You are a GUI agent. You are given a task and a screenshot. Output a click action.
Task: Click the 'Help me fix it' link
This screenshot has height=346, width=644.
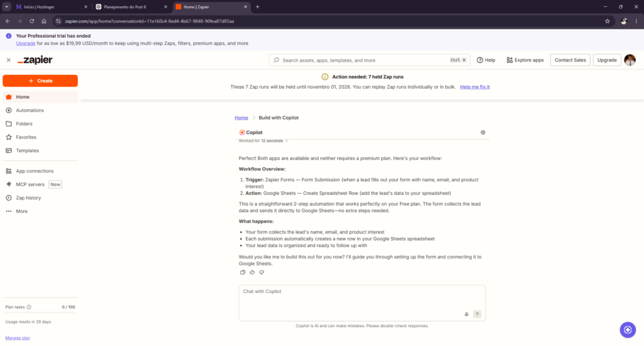[x=475, y=87]
